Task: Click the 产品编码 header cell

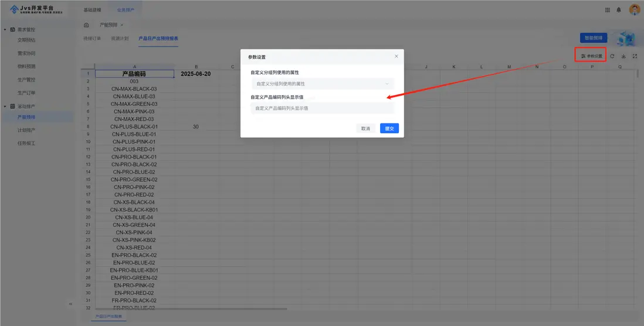Action: pyautogui.click(x=134, y=74)
